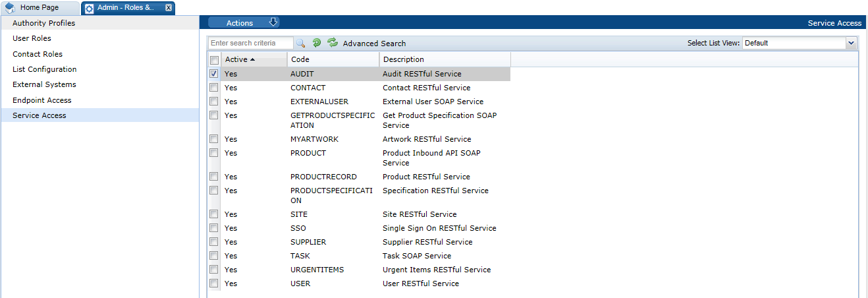Check the SUPPLIER row checkbox
The height and width of the screenshot is (298, 868).
click(x=213, y=242)
